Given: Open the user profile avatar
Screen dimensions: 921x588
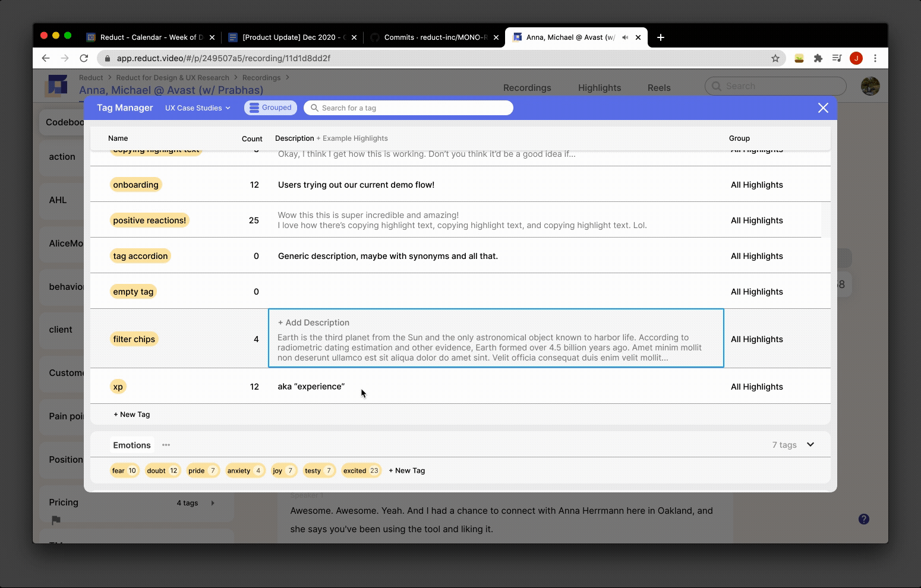Looking at the screenshot, I should pyautogui.click(x=870, y=86).
